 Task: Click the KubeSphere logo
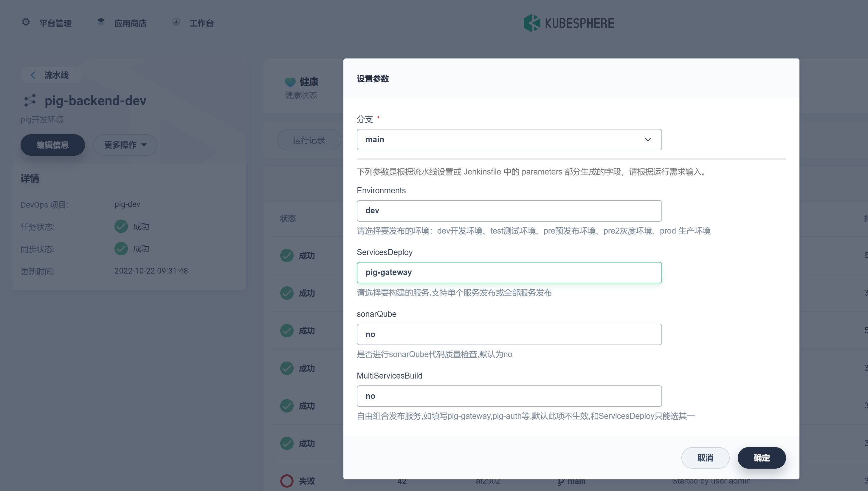click(x=569, y=23)
